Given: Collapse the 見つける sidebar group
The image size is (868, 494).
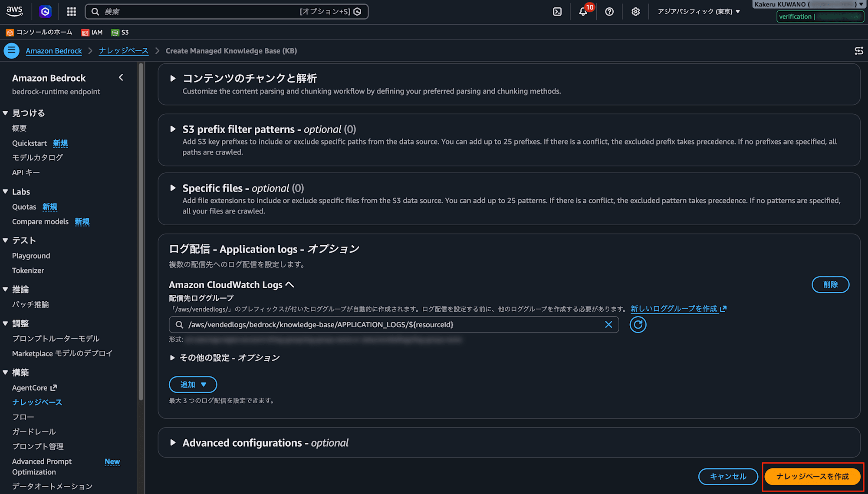Looking at the screenshot, I should tap(5, 113).
